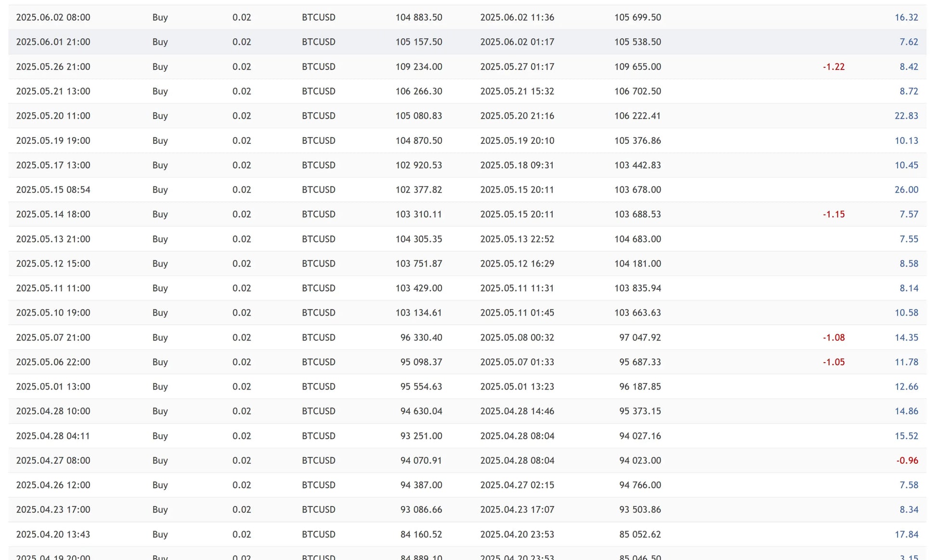Screen dimensions: 937x560
Task: Click profit value 7.58
Action: [x=909, y=485]
